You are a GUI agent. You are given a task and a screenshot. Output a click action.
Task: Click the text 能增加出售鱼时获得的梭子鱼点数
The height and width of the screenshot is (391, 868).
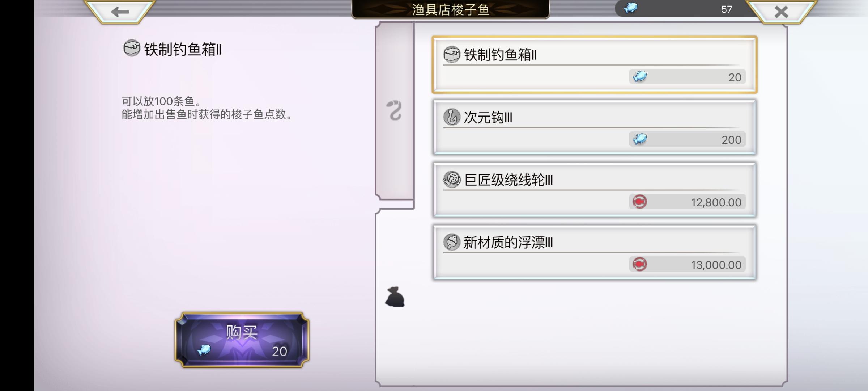[x=207, y=114]
